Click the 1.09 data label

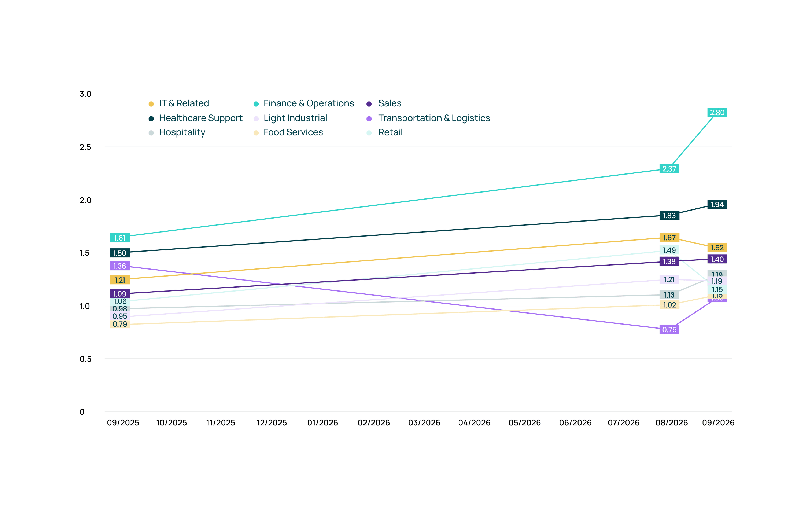120,294
